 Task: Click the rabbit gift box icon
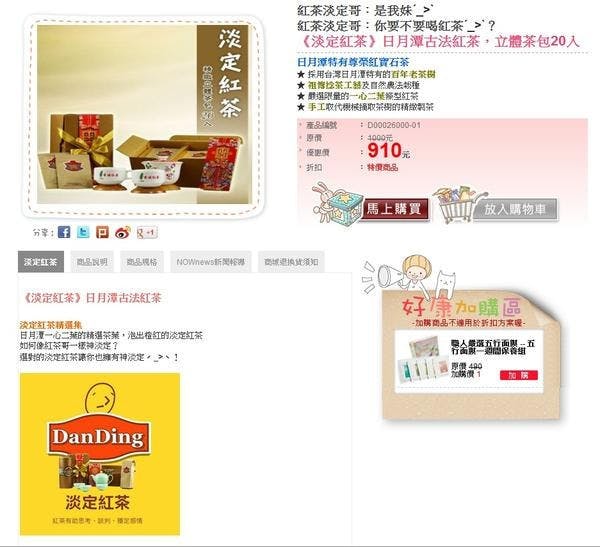[337, 204]
